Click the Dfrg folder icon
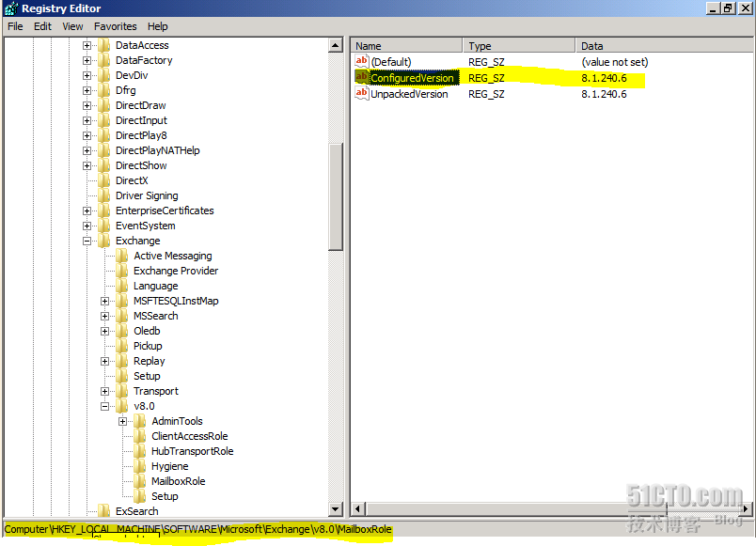 pyautogui.click(x=103, y=90)
